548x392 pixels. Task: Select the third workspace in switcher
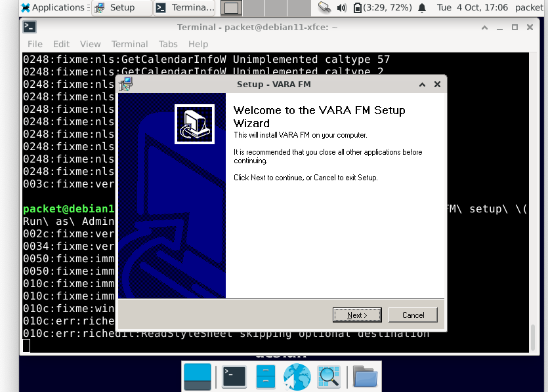pyautogui.click(x=276, y=8)
